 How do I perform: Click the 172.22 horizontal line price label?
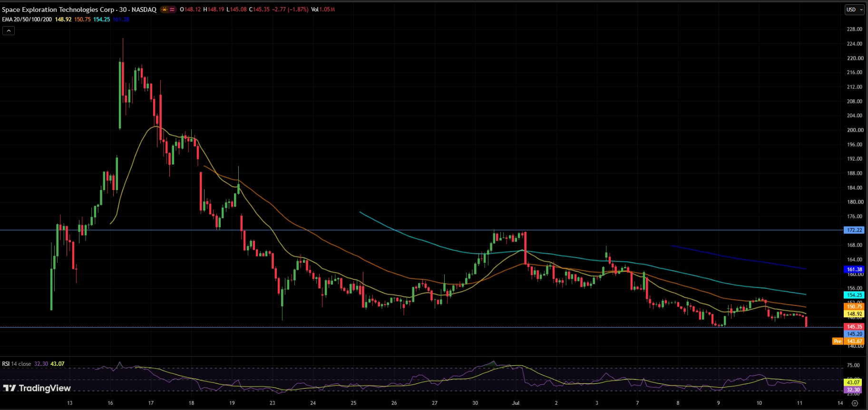[854, 230]
